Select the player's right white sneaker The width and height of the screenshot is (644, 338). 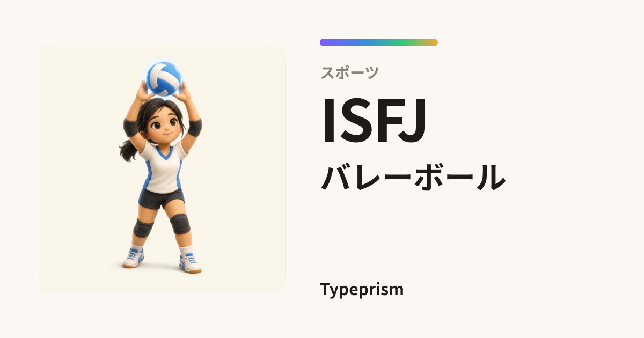point(190,262)
